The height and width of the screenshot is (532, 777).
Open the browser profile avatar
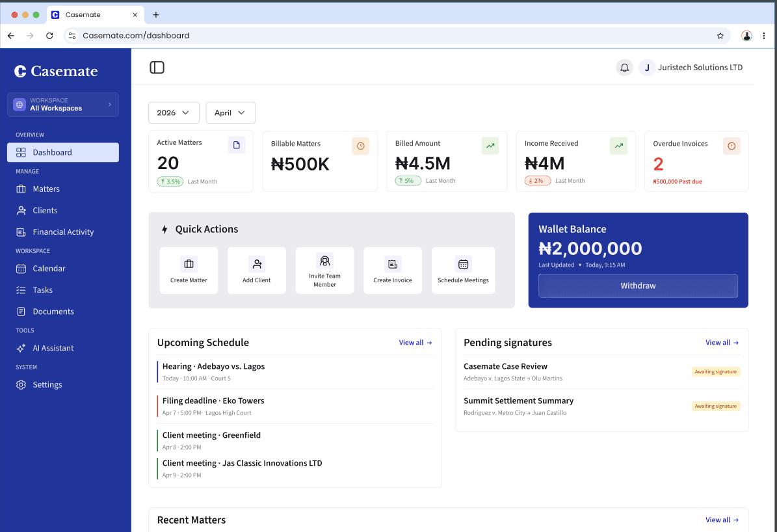tap(746, 36)
